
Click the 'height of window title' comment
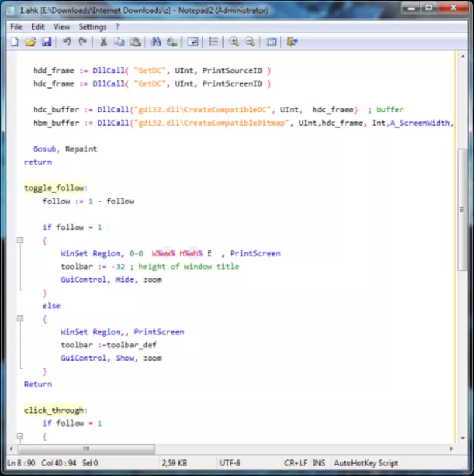click(x=189, y=267)
